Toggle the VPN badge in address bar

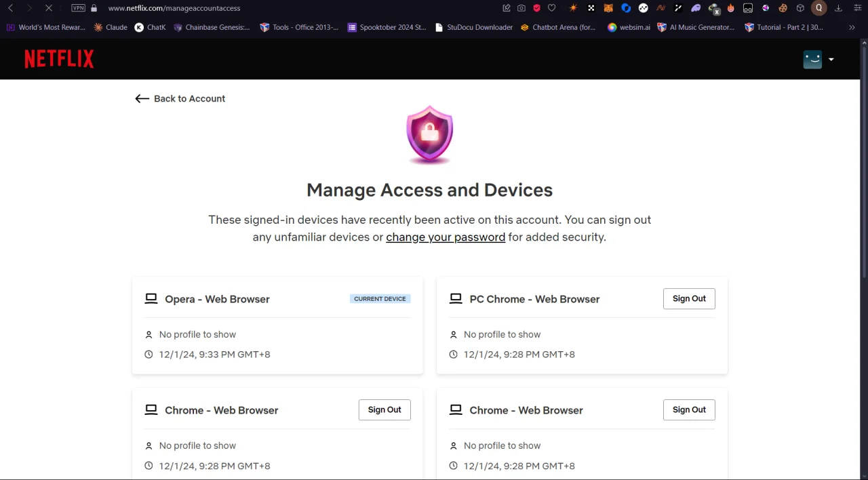click(79, 8)
